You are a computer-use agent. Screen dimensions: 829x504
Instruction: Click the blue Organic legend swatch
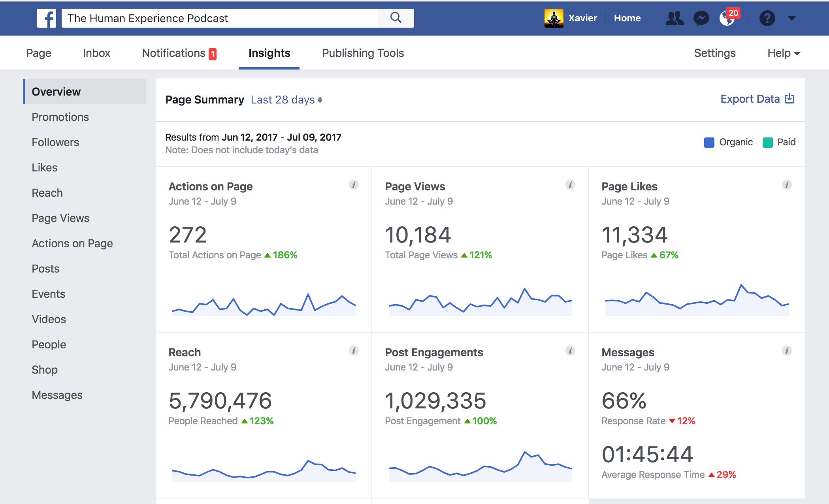coord(709,142)
